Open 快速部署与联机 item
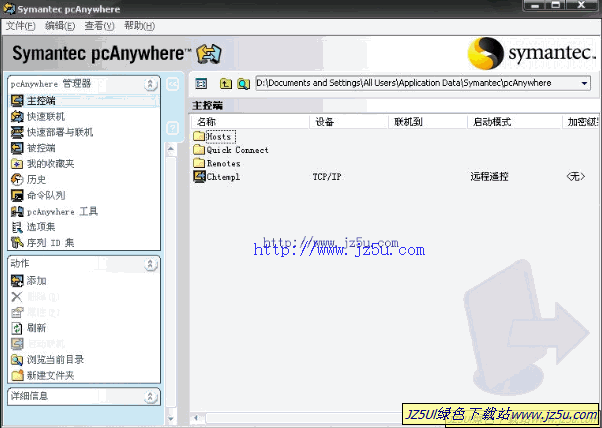Viewport: 602px width, 428px height. click(x=52, y=132)
